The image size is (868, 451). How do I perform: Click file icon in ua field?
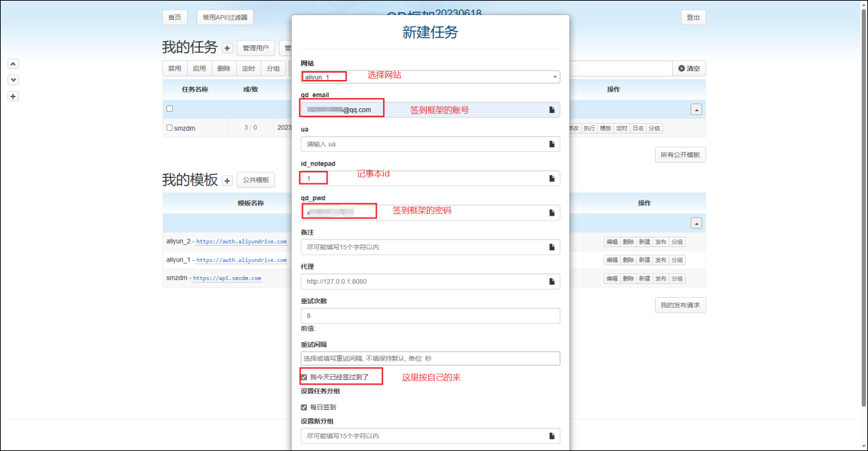pos(551,144)
